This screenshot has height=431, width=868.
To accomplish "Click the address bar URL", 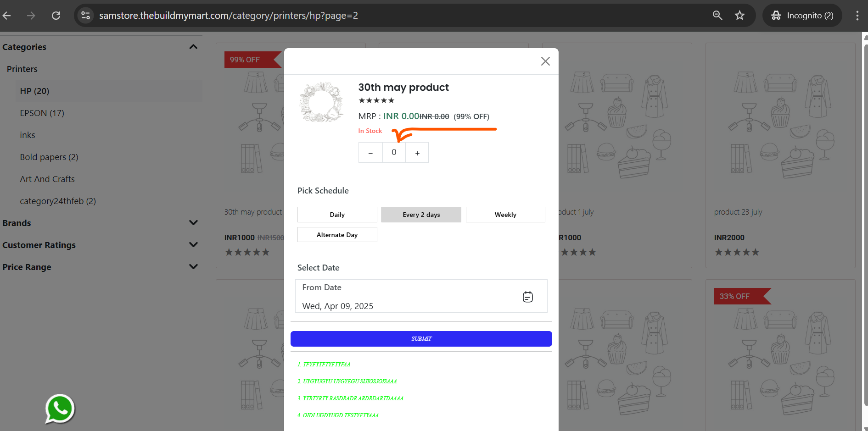I will (x=229, y=16).
